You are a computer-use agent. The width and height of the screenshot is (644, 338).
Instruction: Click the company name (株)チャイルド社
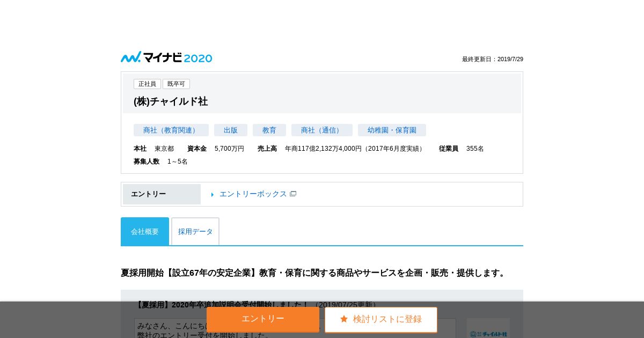pyautogui.click(x=171, y=101)
